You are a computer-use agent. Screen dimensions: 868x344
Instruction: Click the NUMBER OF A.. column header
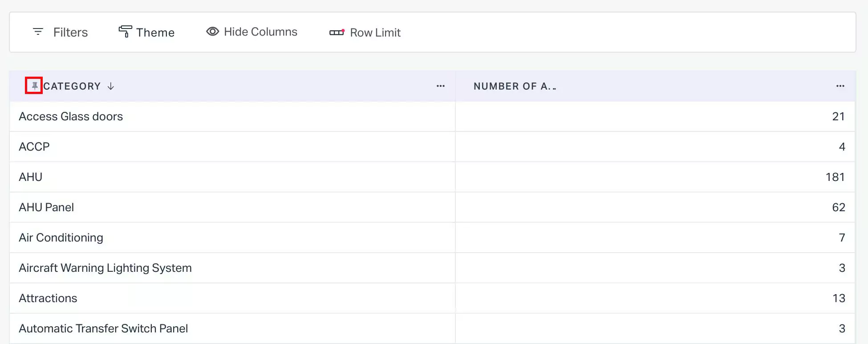(515, 86)
